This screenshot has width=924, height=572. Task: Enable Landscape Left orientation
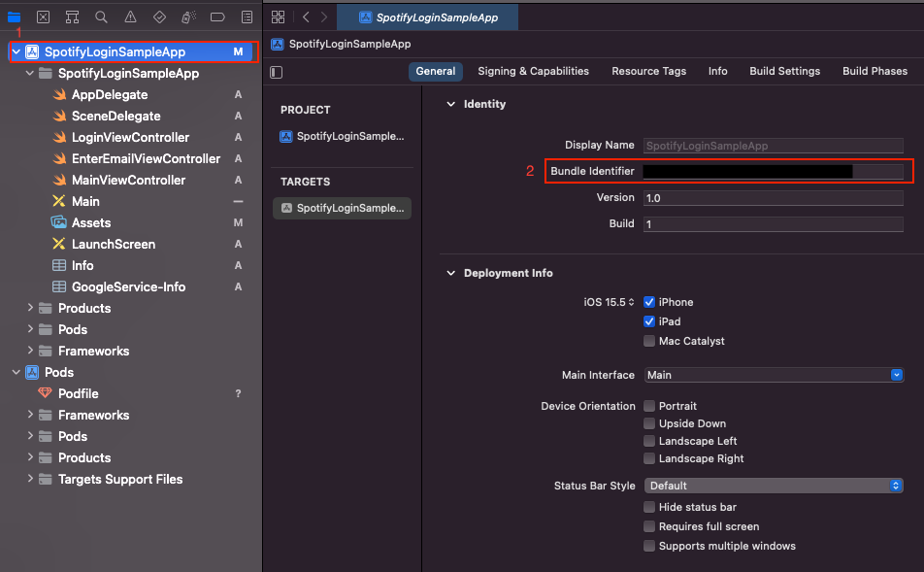[649, 441]
